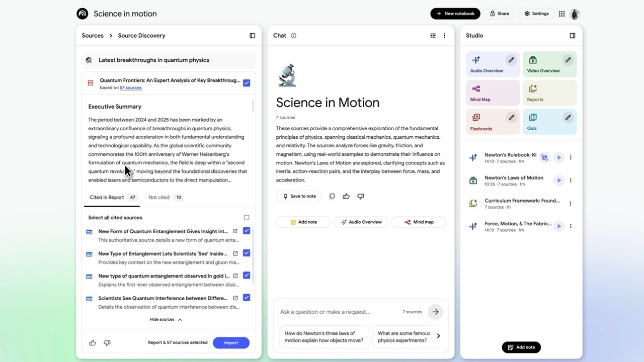The image size is (644, 362).
Task: Uncheck the 'New Form of Quantum Entanglement' source
Action: tap(247, 231)
